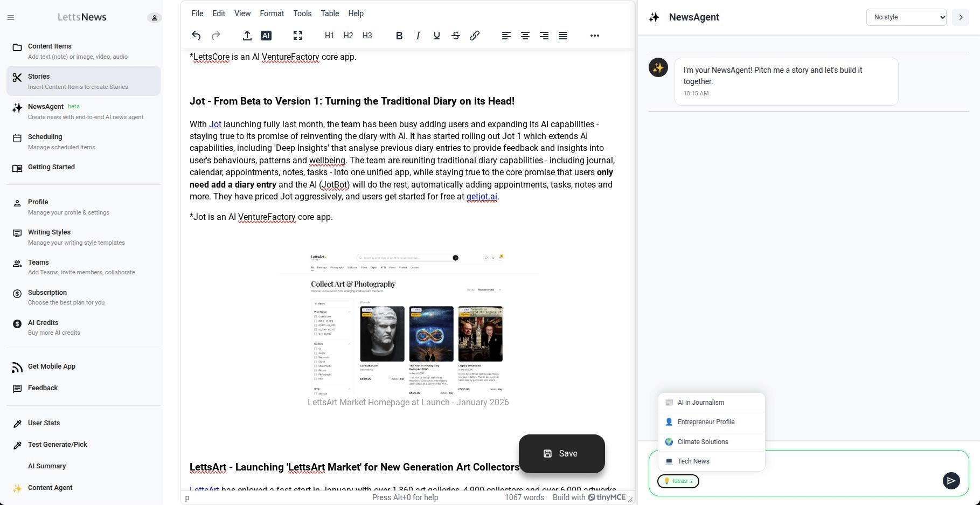Follow the getjot.ai link in the article

(482, 197)
